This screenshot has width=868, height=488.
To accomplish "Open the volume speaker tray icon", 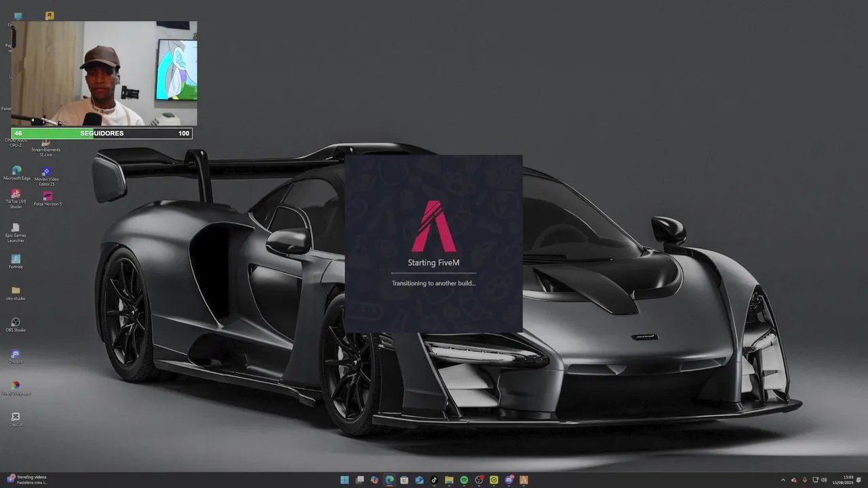I will click(x=824, y=480).
